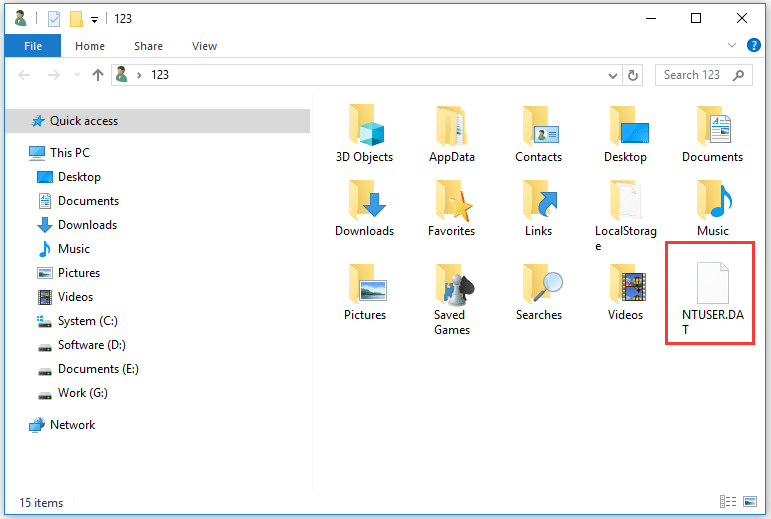771x519 pixels.
Task: Click the Forward navigation arrow
Action: pyautogui.click(x=54, y=75)
